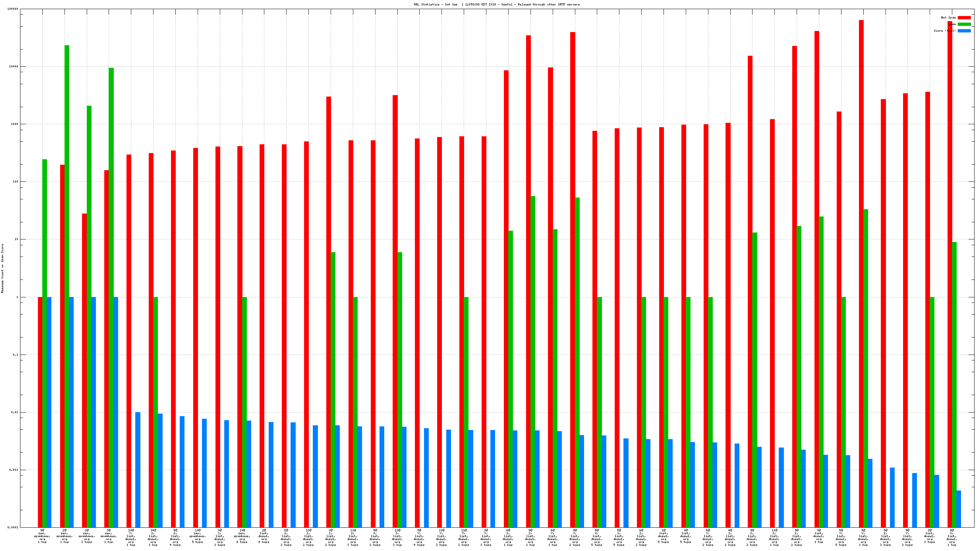Click the blue Score (0..1) legend swatch
Image resolution: width=980 pixels, height=551 pixels.
(x=964, y=31)
